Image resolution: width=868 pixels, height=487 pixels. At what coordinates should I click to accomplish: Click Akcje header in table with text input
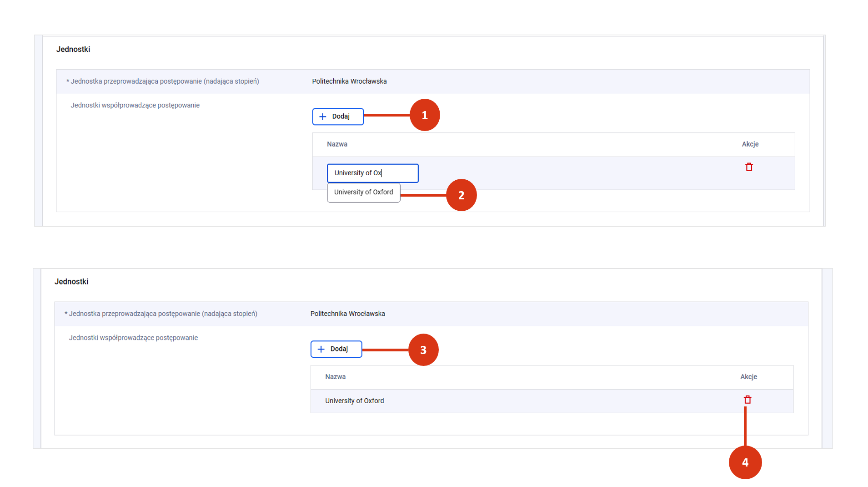click(x=750, y=144)
